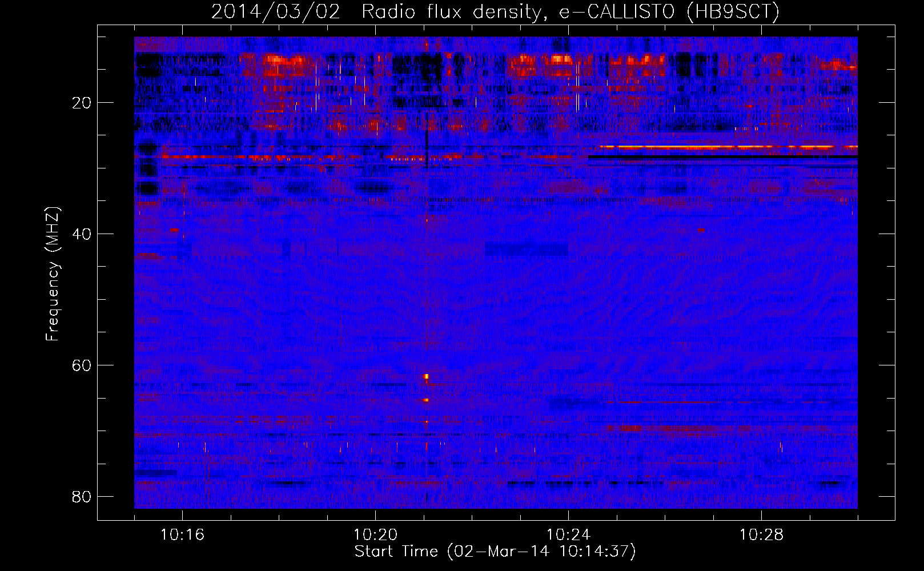Click the 10:20 time tick label
The image size is (924, 571).
click(x=375, y=535)
